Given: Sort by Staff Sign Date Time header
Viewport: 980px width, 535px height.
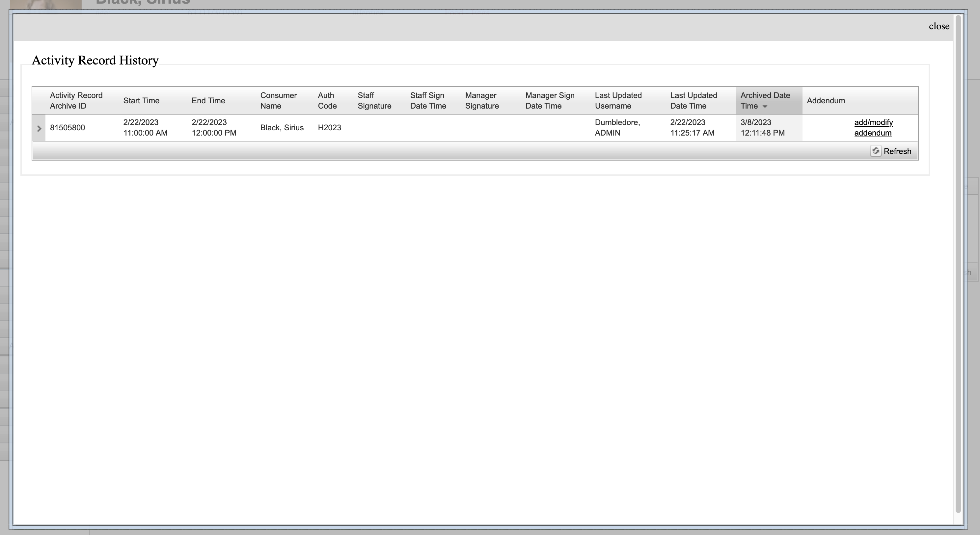Looking at the screenshot, I should coord(428,101).
